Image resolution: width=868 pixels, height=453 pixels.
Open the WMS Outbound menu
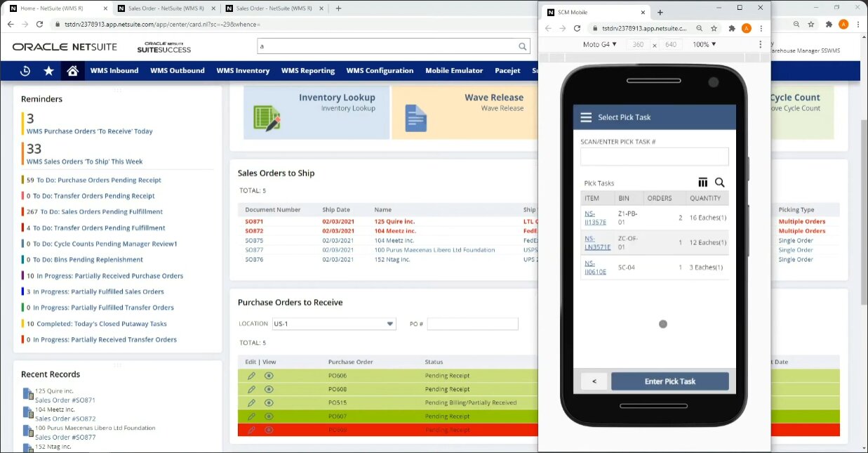click(x=177, y=71)
